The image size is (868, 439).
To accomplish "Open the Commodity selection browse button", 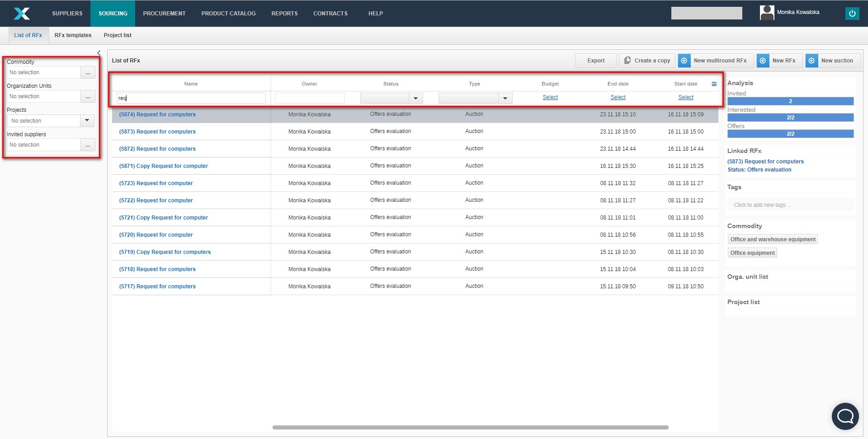I will pos(88,73).
